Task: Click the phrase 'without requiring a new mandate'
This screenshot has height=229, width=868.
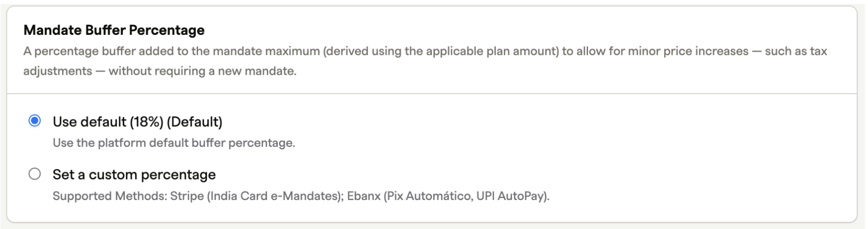Action: click(202, 71)
